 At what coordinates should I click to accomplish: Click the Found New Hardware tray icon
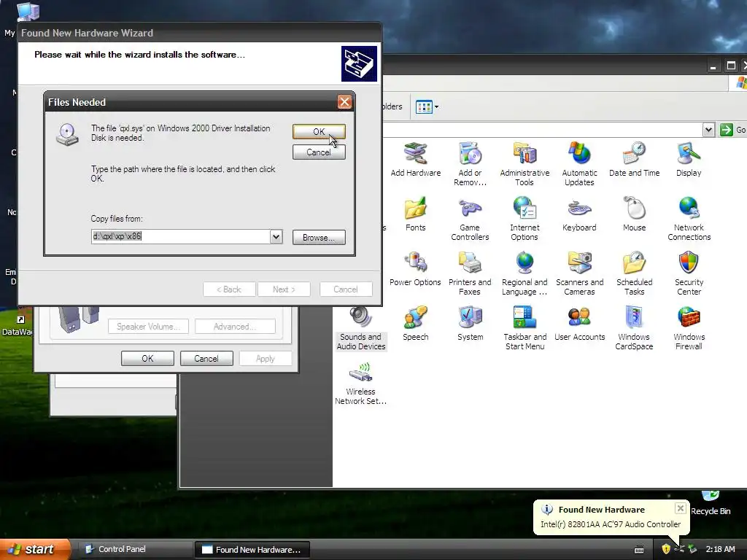click(x=692, y=549)
